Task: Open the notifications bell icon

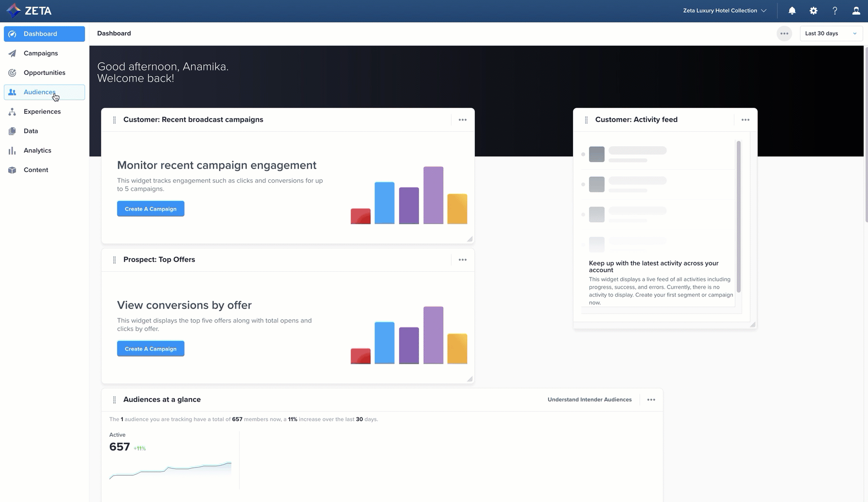Action: tap(792, 11)
